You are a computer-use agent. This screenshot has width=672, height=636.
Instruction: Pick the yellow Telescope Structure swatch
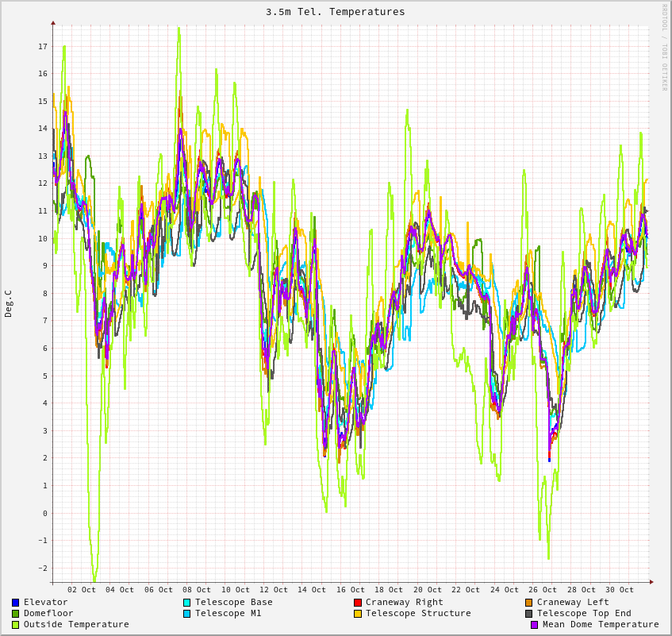click(x=358, y=614)
